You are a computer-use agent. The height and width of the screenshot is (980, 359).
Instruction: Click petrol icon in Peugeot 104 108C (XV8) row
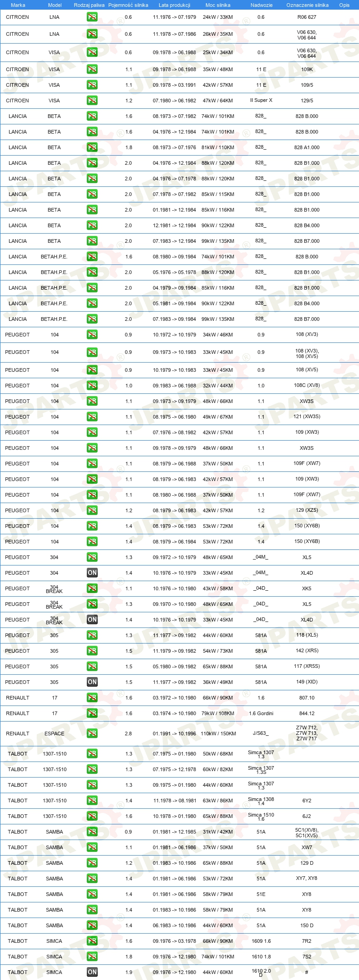[92, 386]
